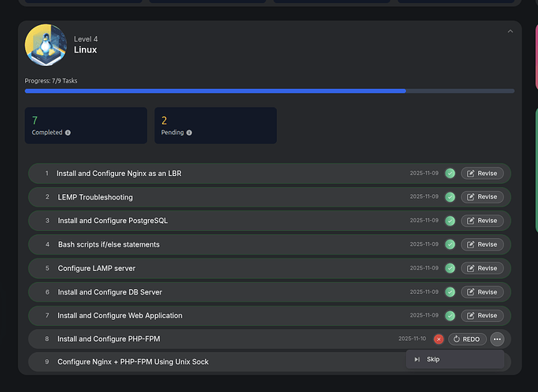Click the green checkmark for LEMP Troubleshooting
The height and width of the screenshot is (392, 538).
point(450,197)
